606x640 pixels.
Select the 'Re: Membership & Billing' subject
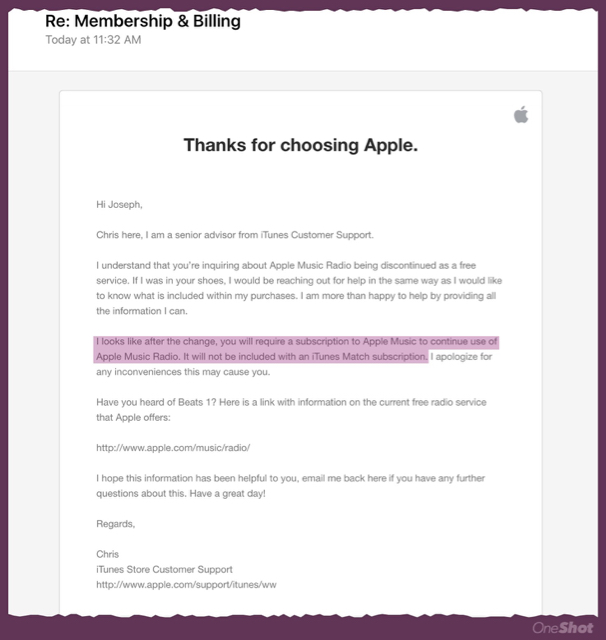pos(143,21)
